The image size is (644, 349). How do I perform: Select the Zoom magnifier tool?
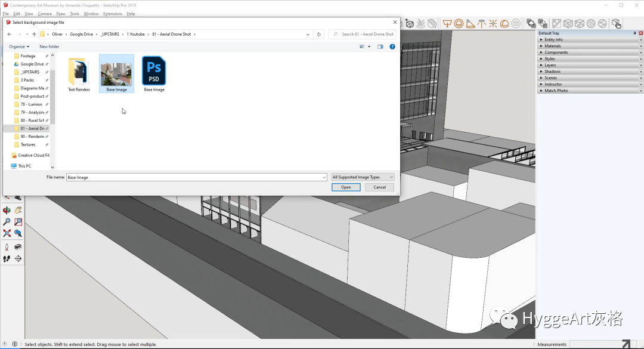[7, 222]
